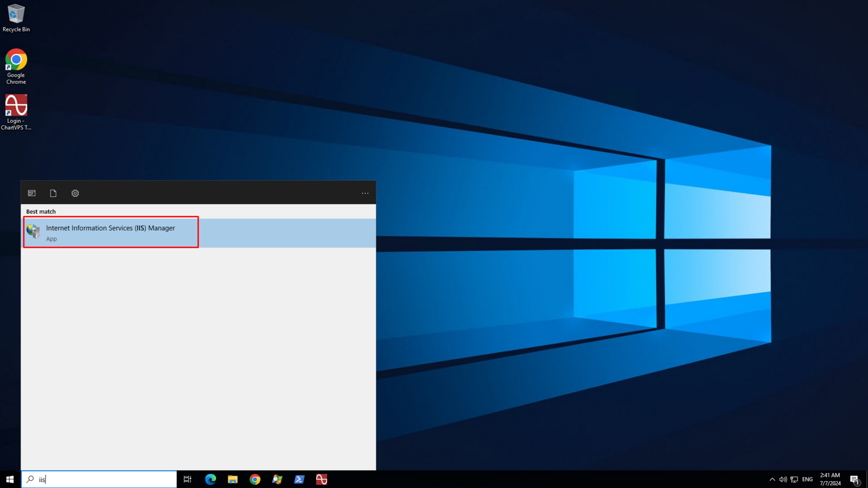Image resolution: width=868 pixels, height=488 pixels.
Task: Open Internet Information Services (IIS) Manager result
Action: pyautogui.click(x=111, y=233)
